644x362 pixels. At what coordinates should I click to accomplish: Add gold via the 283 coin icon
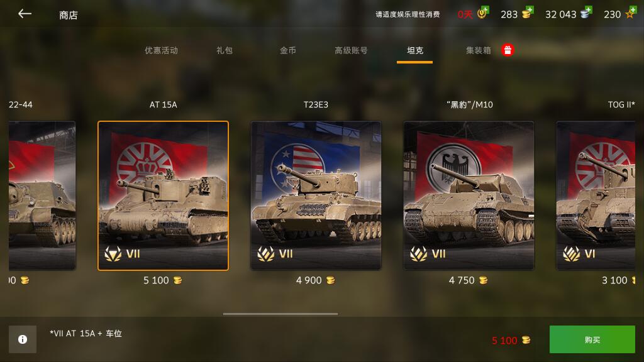[528, 13]
